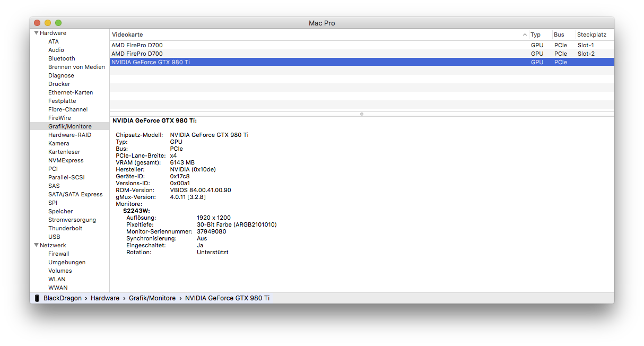Select Ethernet-Karten in the sidebar
The image size is (644, 346).
click(71, 92)
